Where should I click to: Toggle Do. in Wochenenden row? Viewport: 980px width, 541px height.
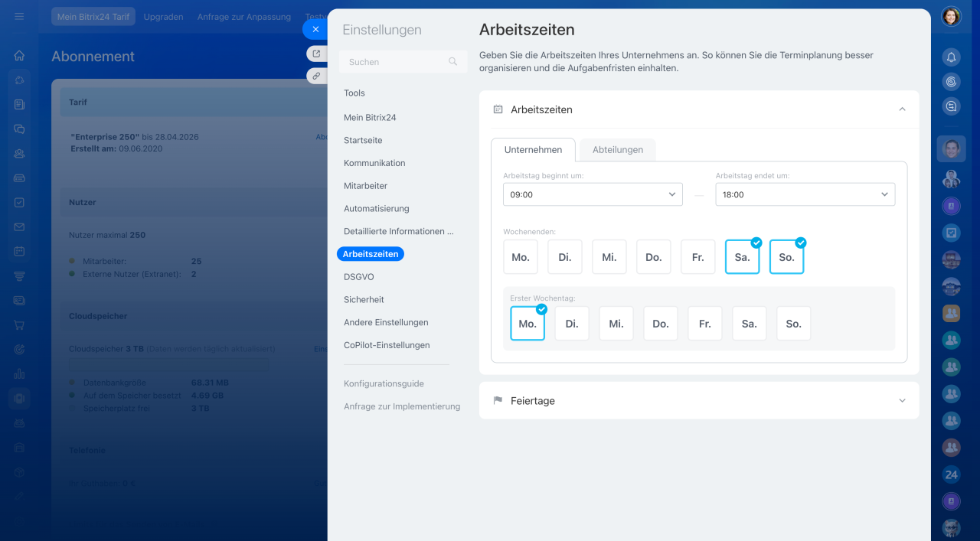(654, 257)
